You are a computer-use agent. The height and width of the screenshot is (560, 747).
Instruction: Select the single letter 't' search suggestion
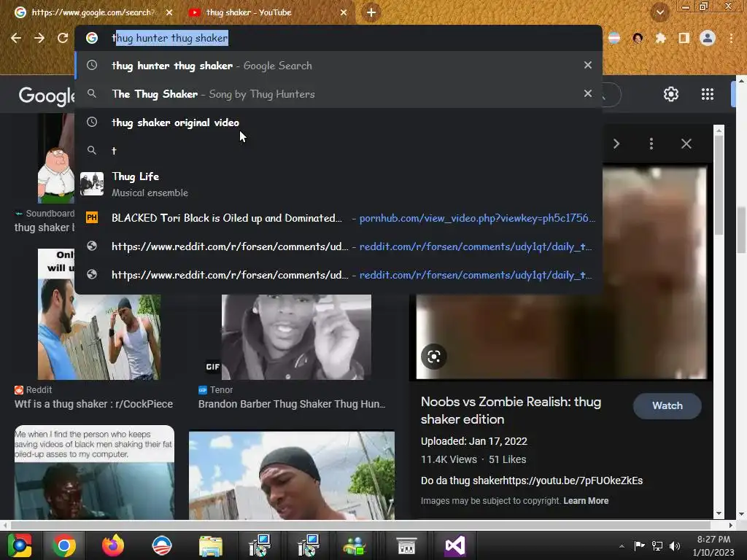(338, 150)
